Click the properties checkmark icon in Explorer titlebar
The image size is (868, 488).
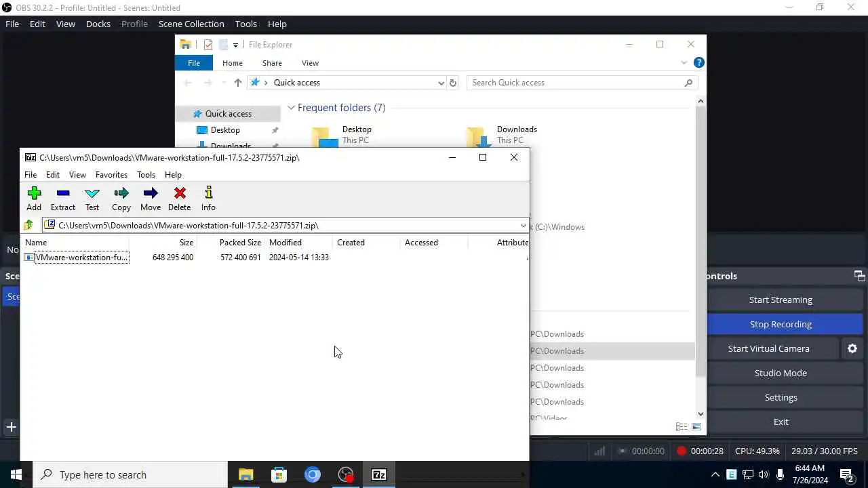pos(208,45)
